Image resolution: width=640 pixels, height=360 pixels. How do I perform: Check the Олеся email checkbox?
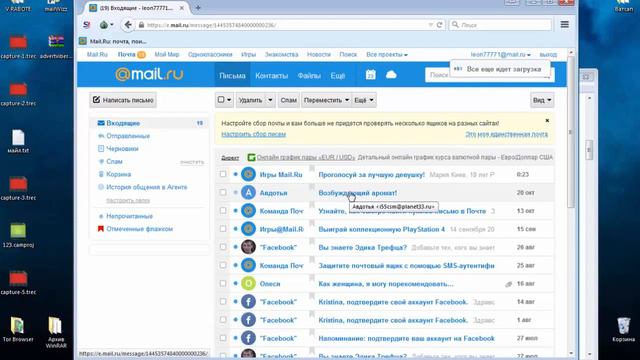tap(223, 283)
